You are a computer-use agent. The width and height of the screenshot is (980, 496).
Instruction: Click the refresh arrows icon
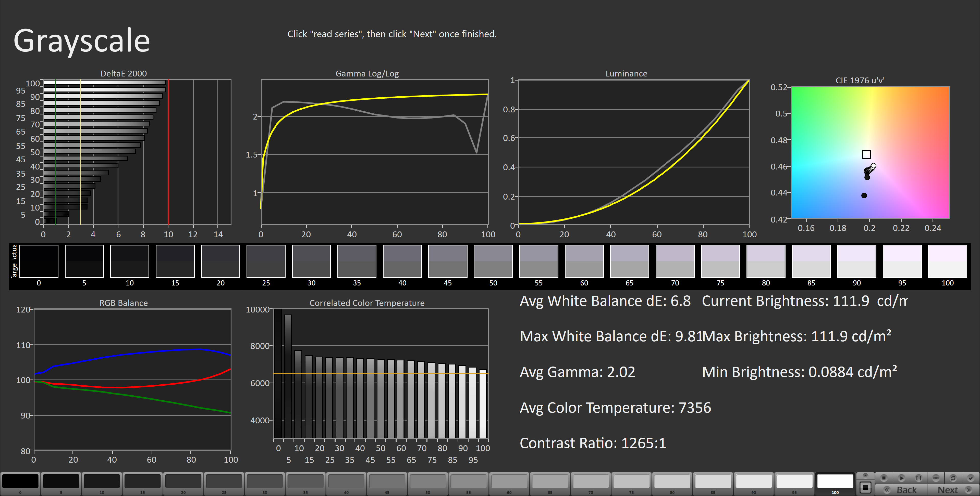pos(953,478)
